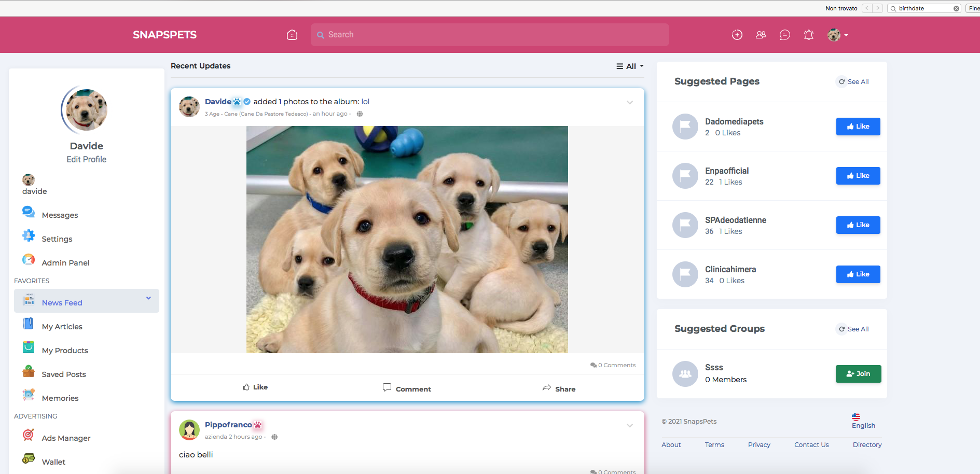Open the Ads Manager sidebar icon

click(x=29, y=435)
